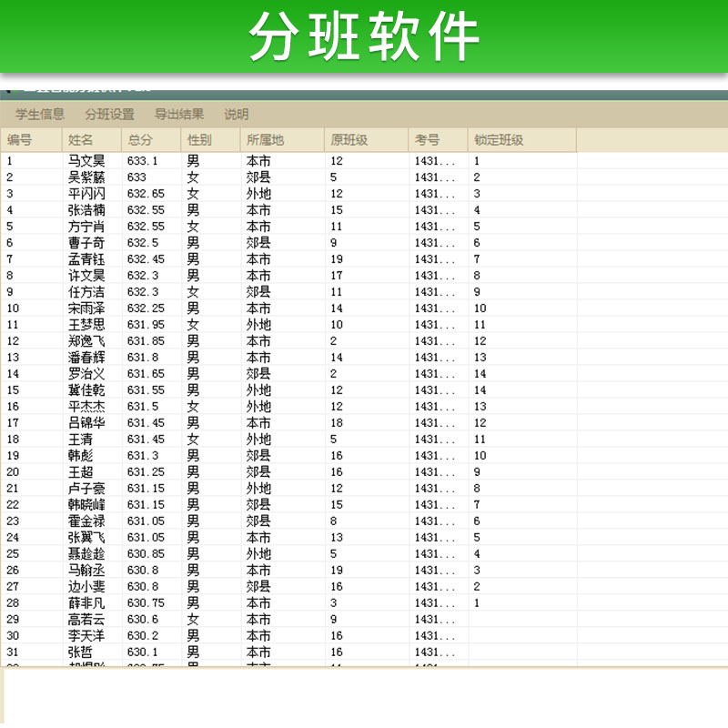
Task: Select student 王梦思
Action: [x=86, y=325]
